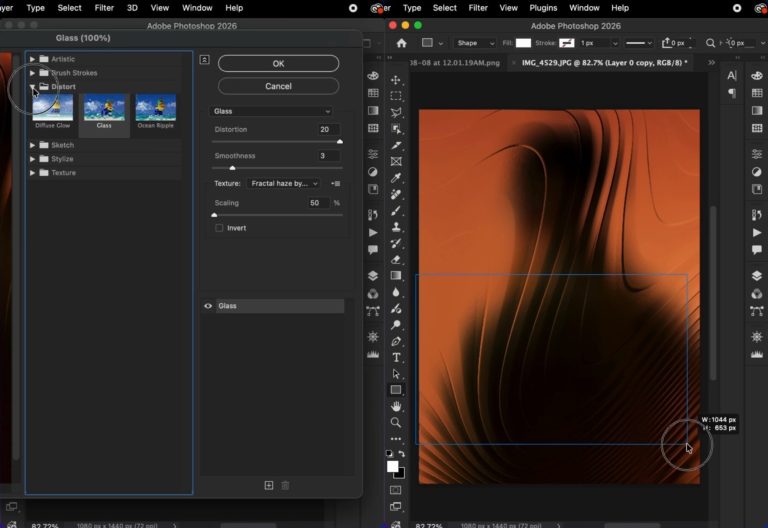Viewport: 768px width, 528px height.
Task: Select the Dodge tool
Action: (x=396, y=325)
